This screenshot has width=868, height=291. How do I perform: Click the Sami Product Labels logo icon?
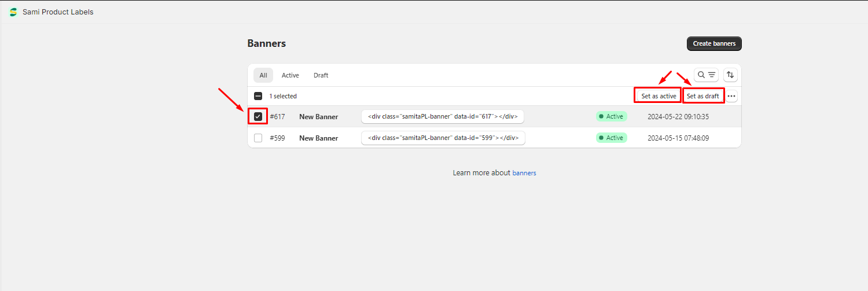point(13,12)
